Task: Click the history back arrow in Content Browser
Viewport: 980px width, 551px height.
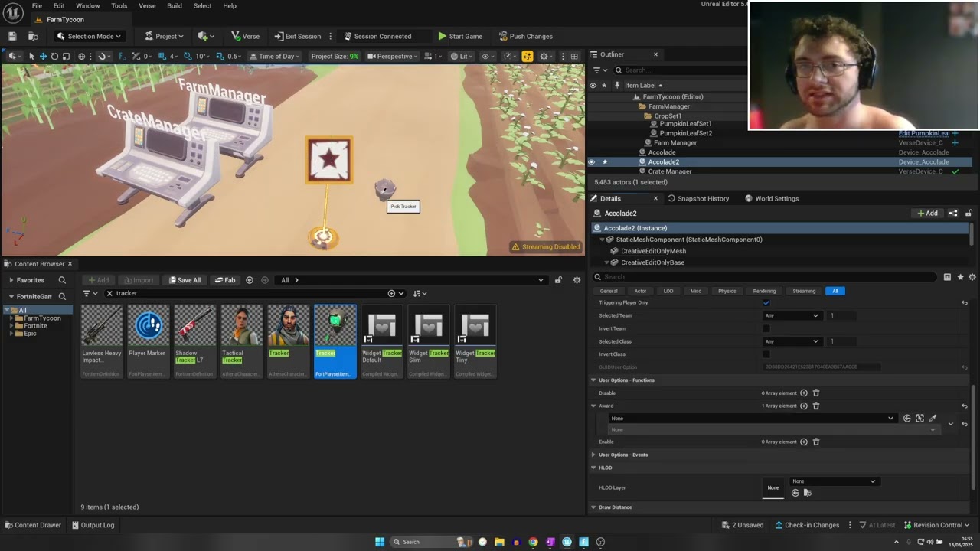Action: [x=250, y=280]
